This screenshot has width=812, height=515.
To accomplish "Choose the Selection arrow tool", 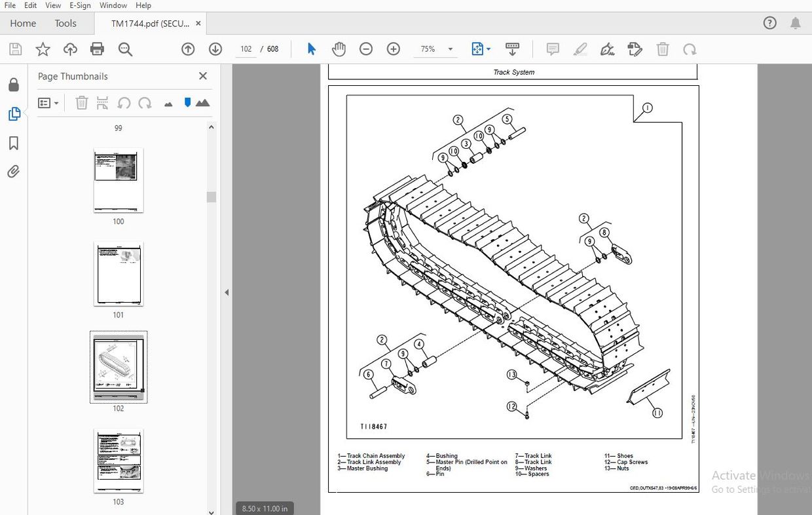I will point(312,49).
